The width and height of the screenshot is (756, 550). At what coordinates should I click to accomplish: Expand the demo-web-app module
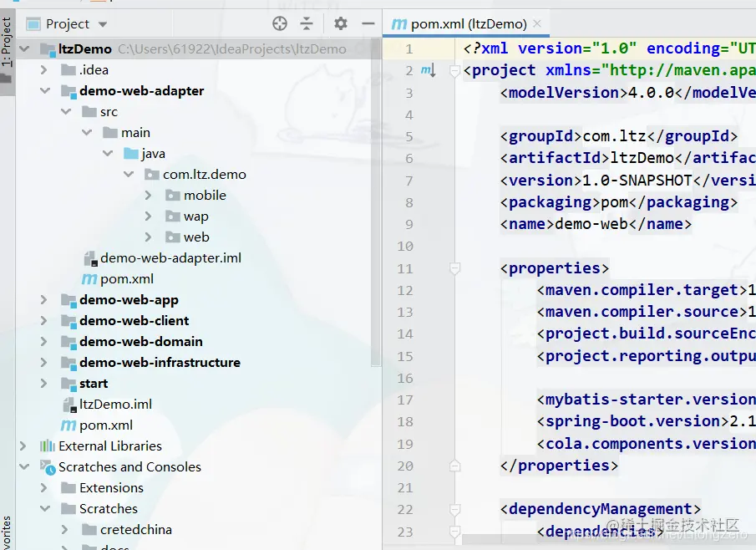click(x=44, y=299)
